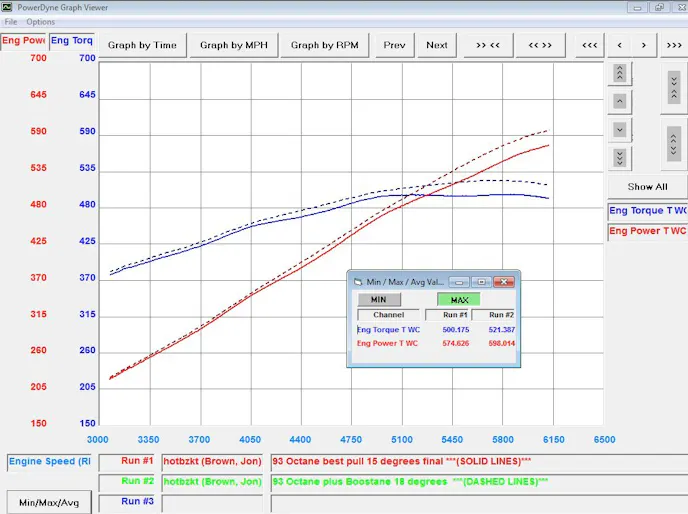The image size is (688, 514).
Task: Toggle the MIN button in Min/Max/Avg window
Action: (378, 299)
